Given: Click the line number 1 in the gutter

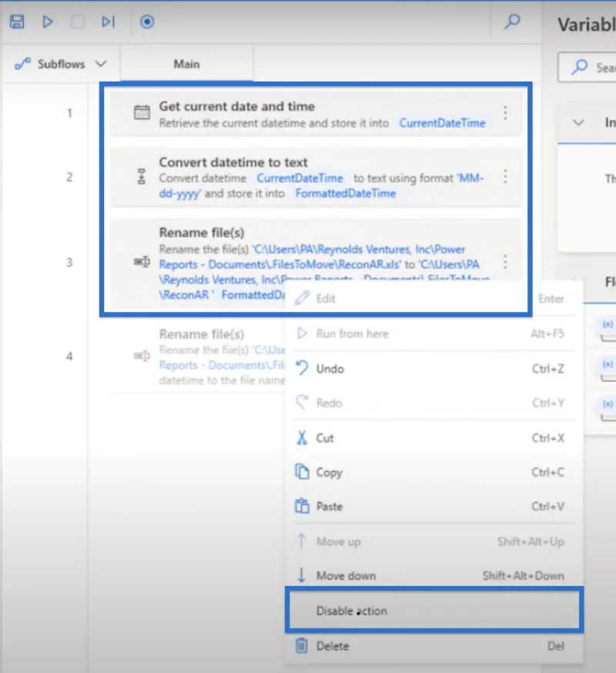Looking at the screenshot, I should pyautogui.click(x=69, y=113).
